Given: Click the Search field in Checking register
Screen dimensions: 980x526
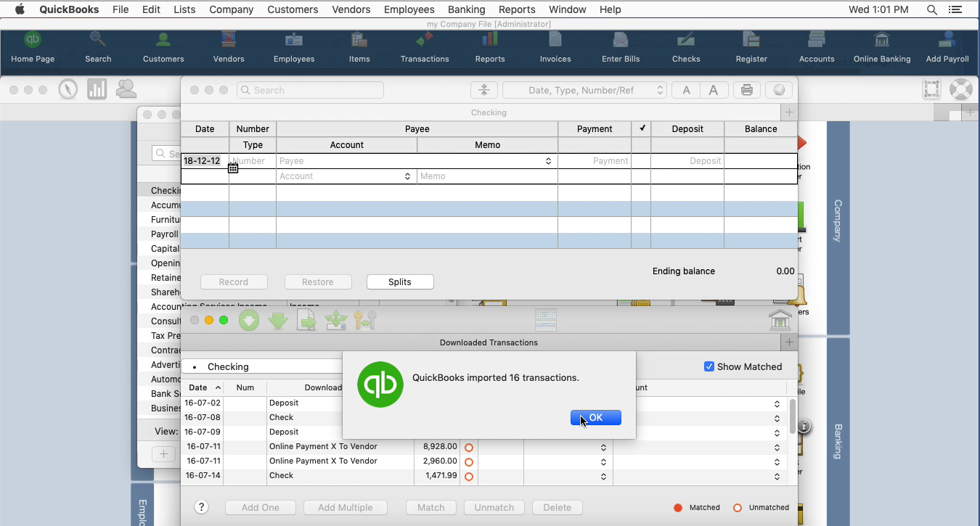Looking at the screenshot, I should click(x=310, y=90).
